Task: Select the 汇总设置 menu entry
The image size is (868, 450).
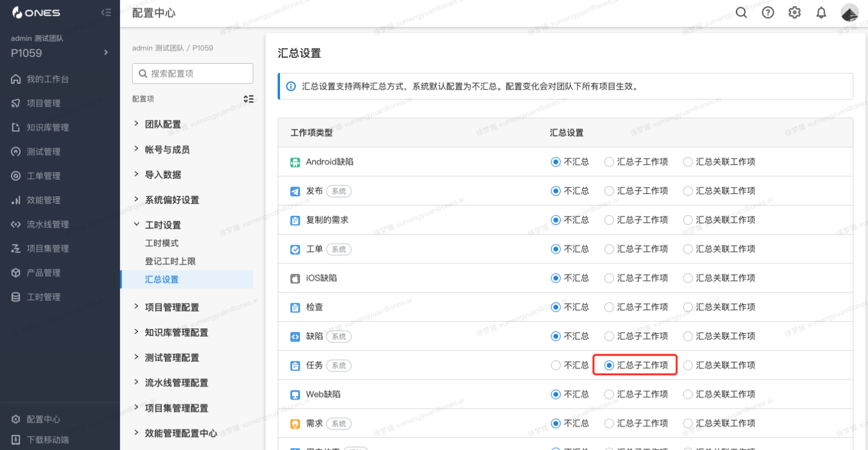Action: coord(187,280)
